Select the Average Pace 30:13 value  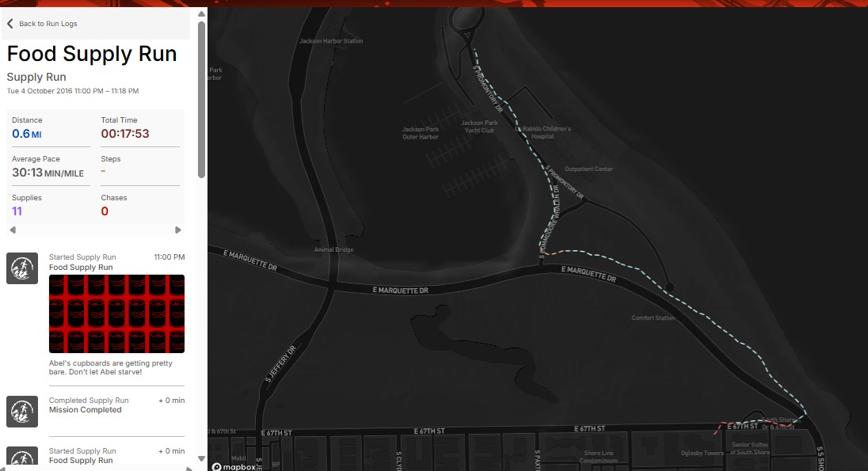tap(48, 173)
